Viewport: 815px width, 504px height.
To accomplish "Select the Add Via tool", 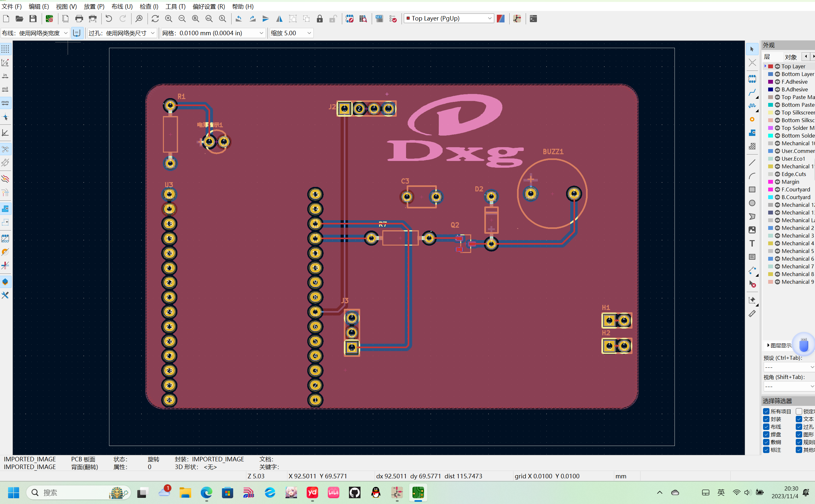I will [x=752, y=119].
